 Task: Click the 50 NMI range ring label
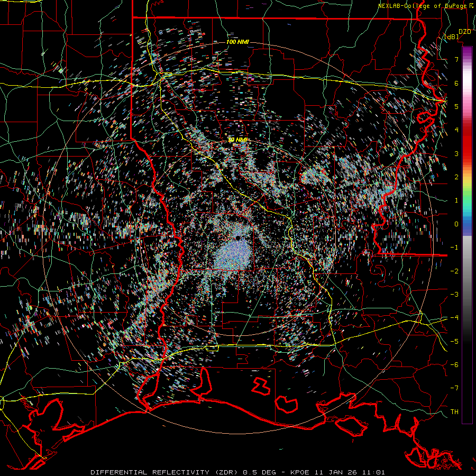tap(238, 140)
